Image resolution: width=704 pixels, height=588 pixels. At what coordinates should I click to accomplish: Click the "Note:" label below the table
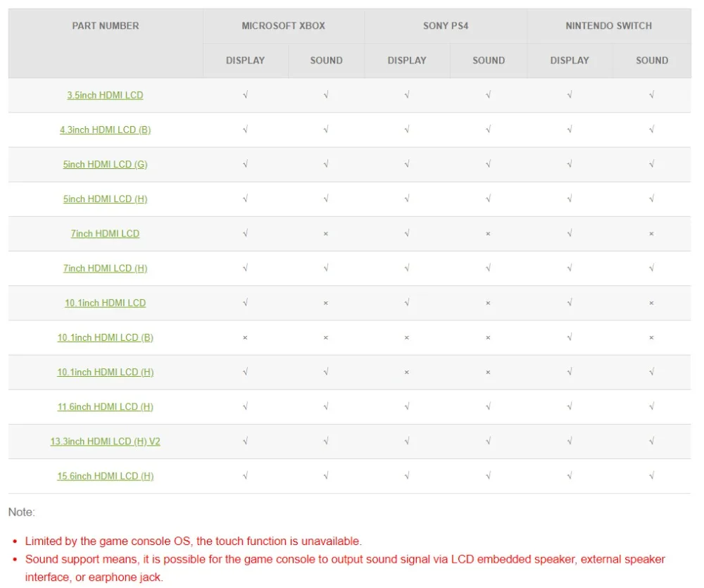click(x=22, y=512)
